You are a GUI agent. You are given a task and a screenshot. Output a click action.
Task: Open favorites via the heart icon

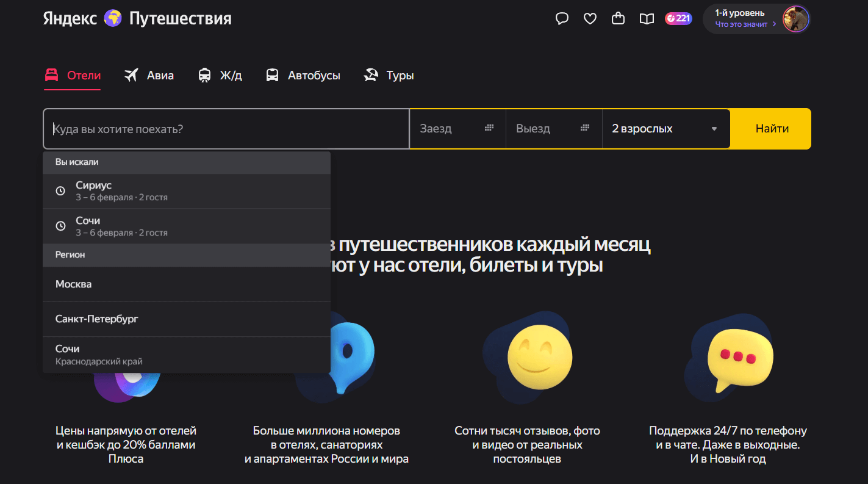click(x=590, y=19)
